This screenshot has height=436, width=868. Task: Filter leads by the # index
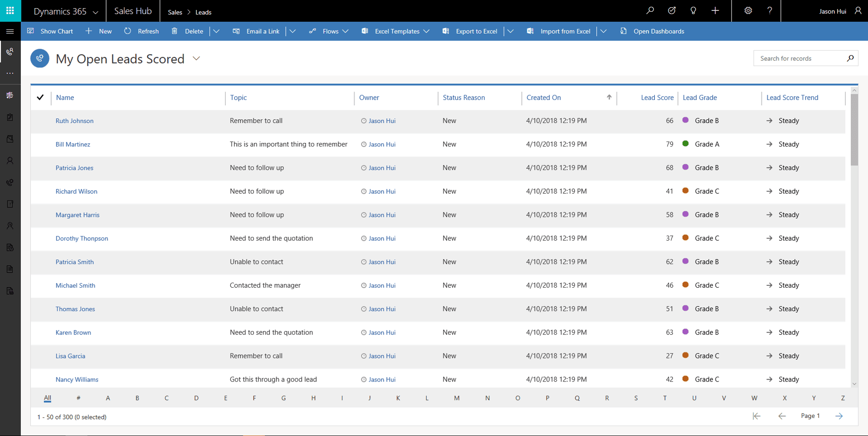78,398
